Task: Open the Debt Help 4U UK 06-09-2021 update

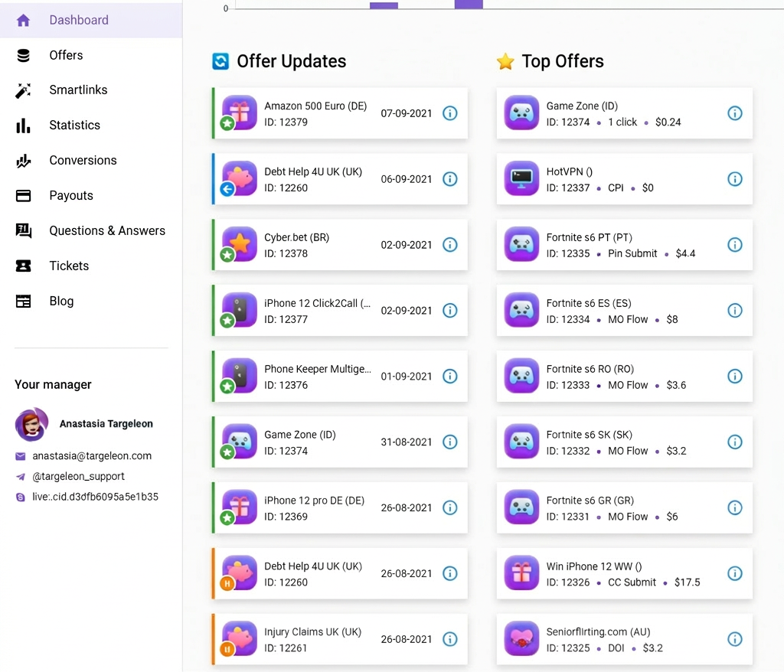Action: pyautogui.click(x=340, y=179)
